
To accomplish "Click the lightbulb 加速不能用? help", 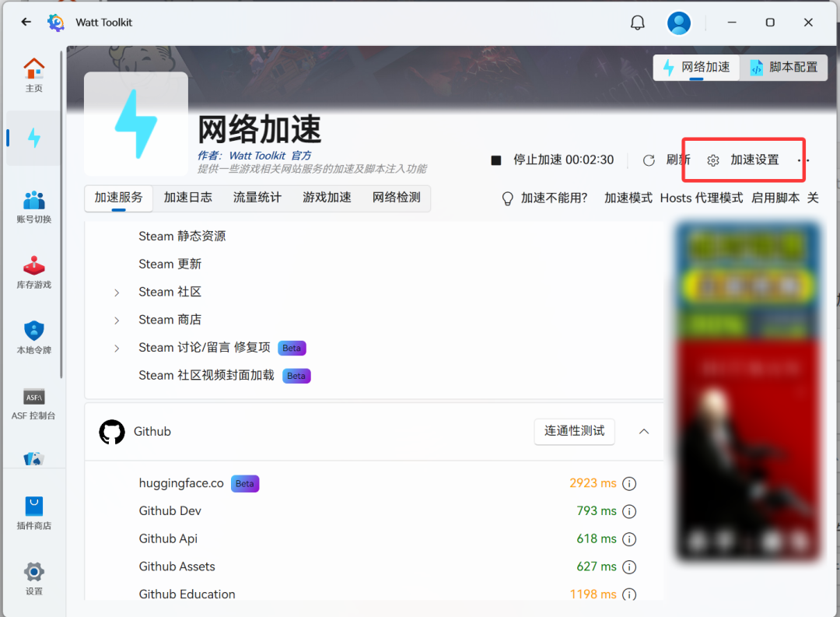I will tap(544, 198).
